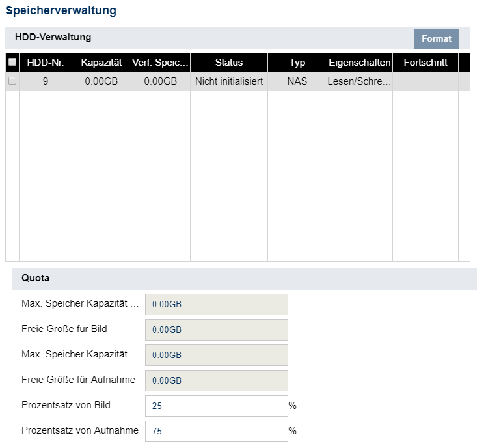Click the Fortschritt column header
The width and height of the screenshot is (486, 448).
425,63
